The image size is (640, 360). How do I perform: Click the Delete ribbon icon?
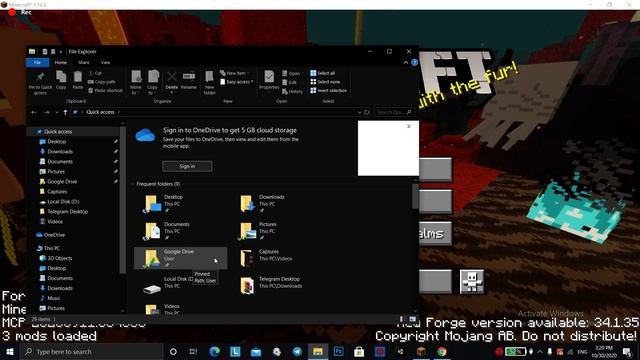[172, 80]
